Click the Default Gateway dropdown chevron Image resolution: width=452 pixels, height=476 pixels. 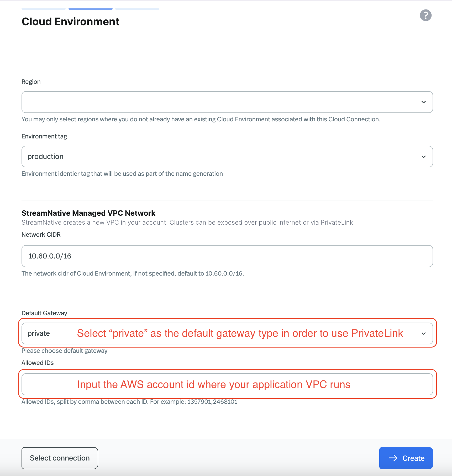[x=423, y=334]
